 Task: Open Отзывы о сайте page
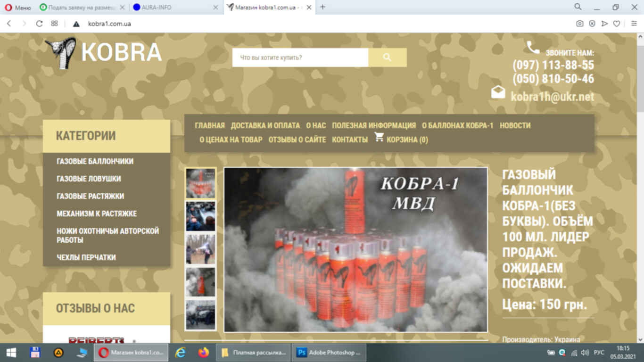click(x=297, y=140)
